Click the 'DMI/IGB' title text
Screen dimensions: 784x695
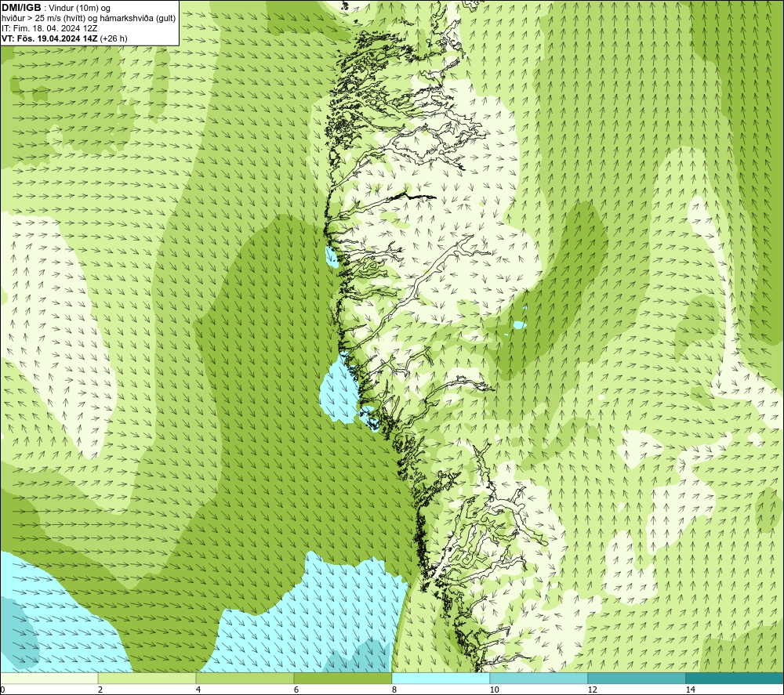pos(21,8)
